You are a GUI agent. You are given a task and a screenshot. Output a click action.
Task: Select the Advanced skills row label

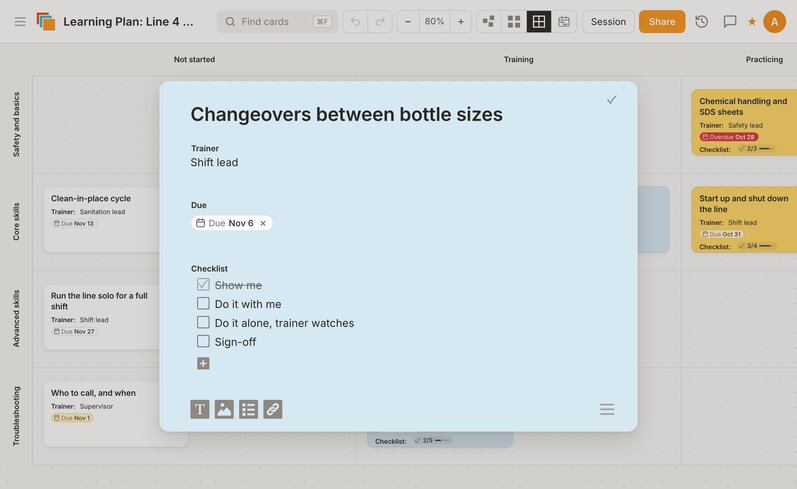pos(16,319)
